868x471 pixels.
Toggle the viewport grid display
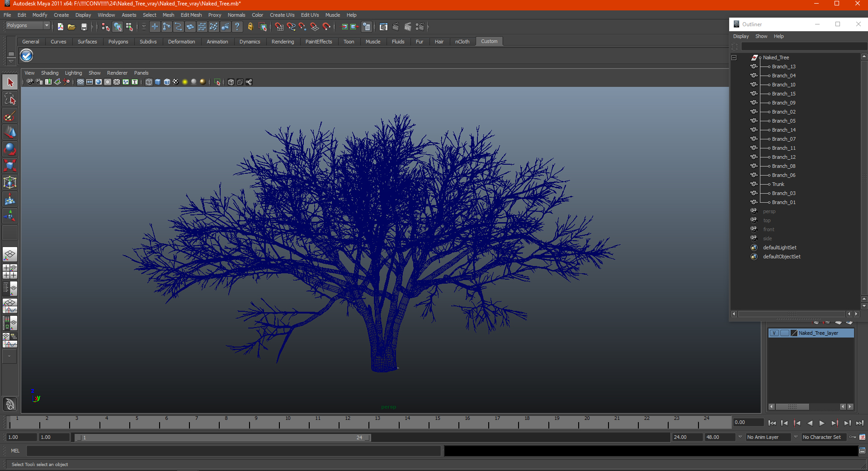point(80,82)
